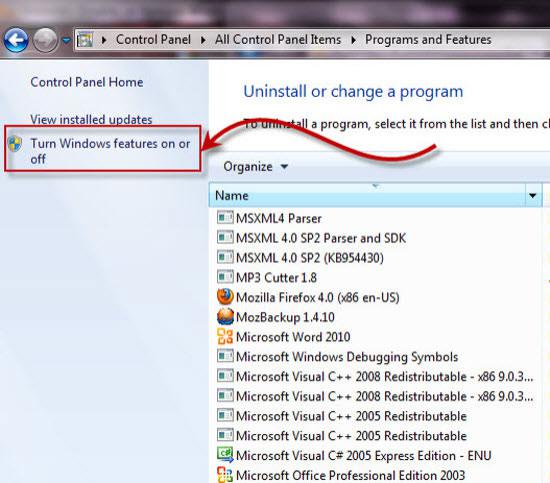Select MozBackup 1.4.10 entry

pos(285,317)
